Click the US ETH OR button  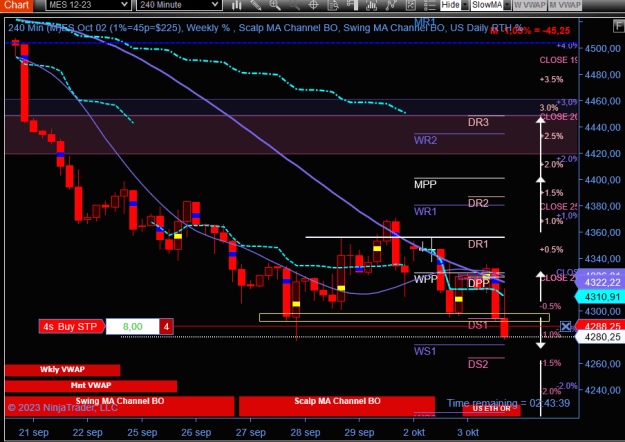491,409
